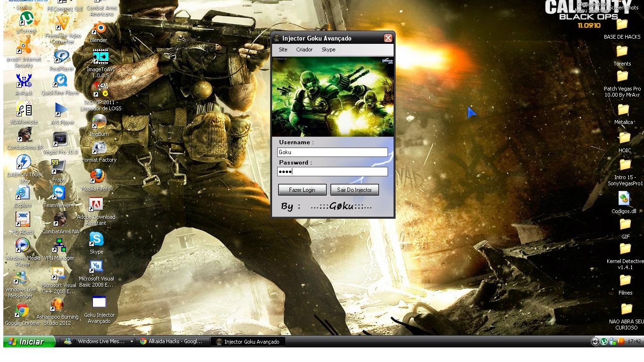Select the RealPlayer desktop icon
Viewport: 644px width, 362px height.
[x=62, y=60]
